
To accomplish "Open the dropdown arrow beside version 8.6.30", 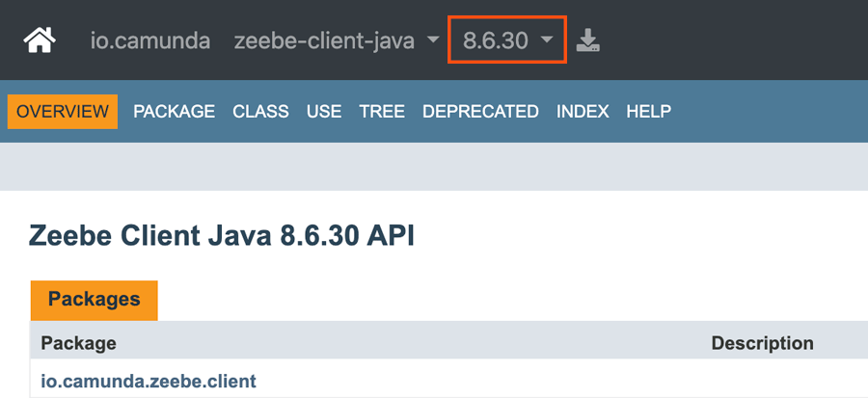I will [x=547, y=41].
